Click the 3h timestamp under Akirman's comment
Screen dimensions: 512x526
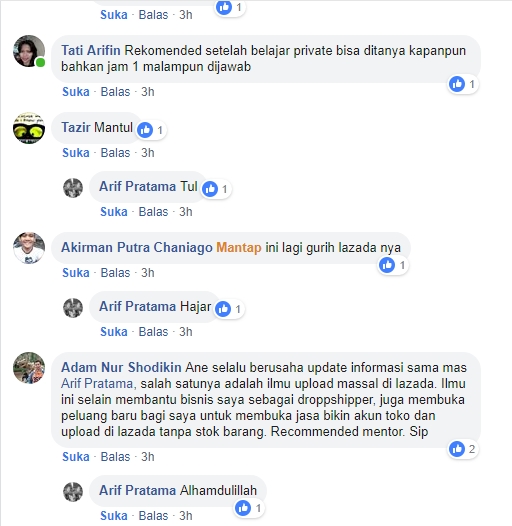[x=148, y=273]
